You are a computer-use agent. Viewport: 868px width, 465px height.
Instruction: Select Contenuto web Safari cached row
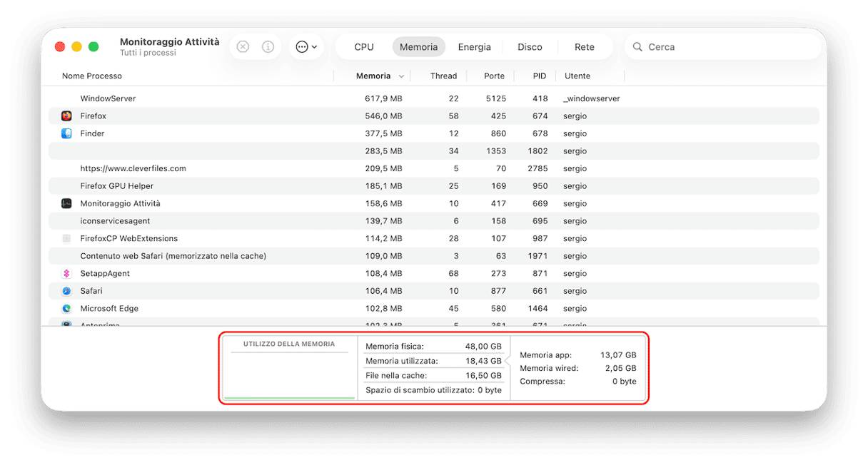pyautogui.click(x=434, y=256)
